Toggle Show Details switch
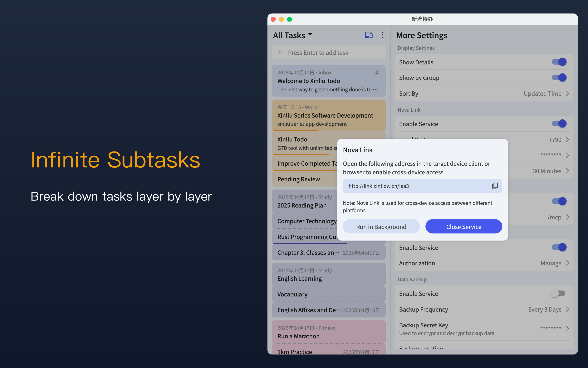 pyautogui.click(x=559, y=62)
